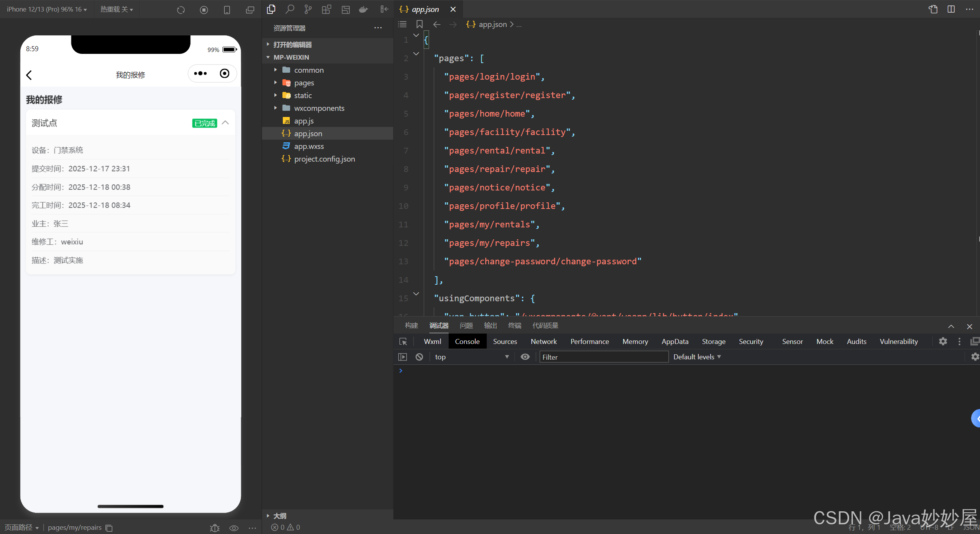Click the split editor icon

[951, 9]
